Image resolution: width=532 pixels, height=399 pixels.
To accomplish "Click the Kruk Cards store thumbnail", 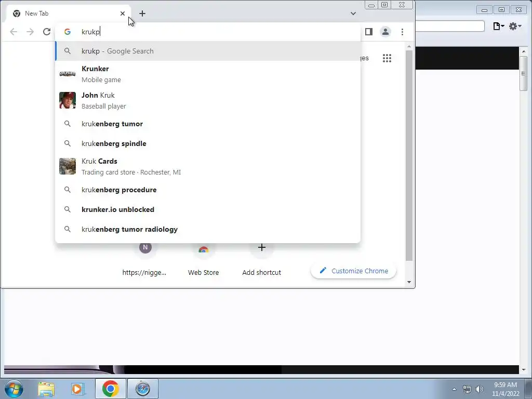I will click(x=68, y=166).
